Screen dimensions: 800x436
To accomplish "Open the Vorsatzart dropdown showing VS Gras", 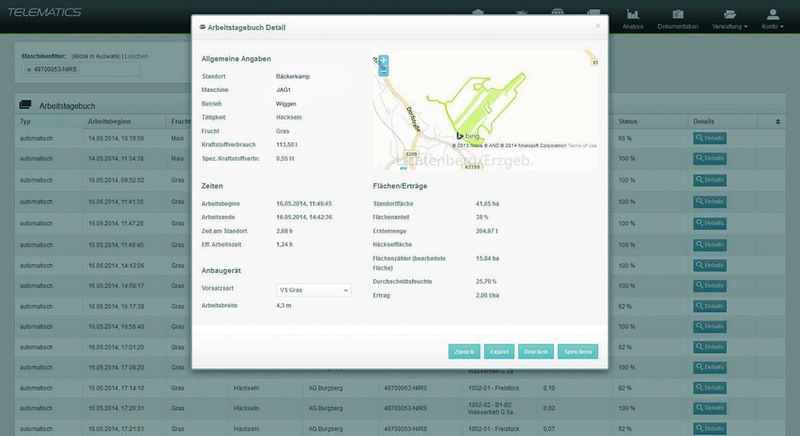I will click(313, 289).
